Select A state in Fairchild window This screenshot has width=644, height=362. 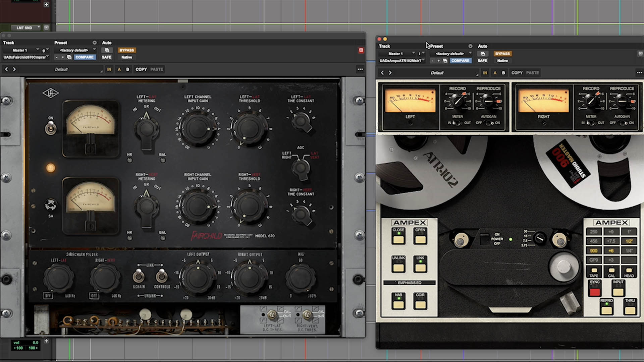pos(119,69)
